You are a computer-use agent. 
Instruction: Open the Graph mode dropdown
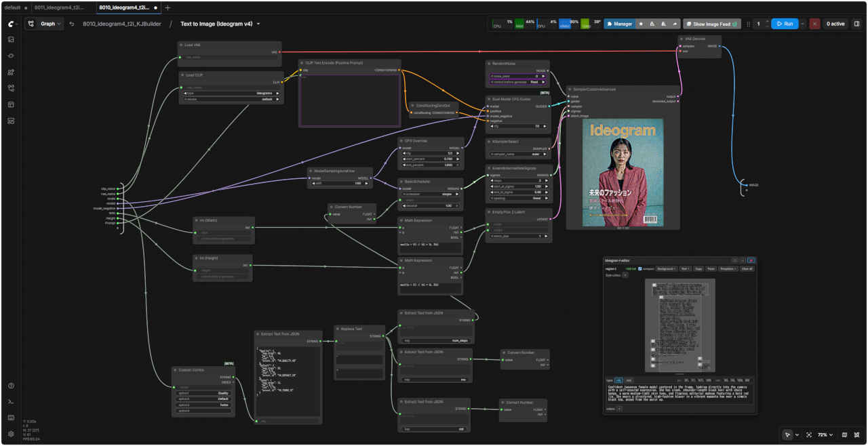pos(45,24)
